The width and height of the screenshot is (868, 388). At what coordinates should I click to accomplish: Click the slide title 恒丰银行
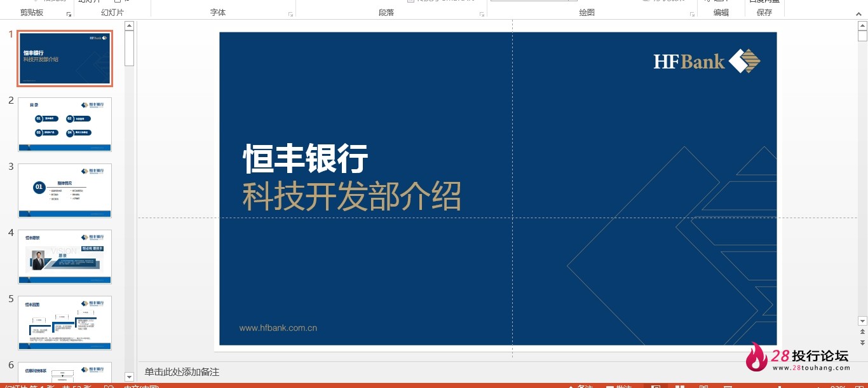click(306, 159)
